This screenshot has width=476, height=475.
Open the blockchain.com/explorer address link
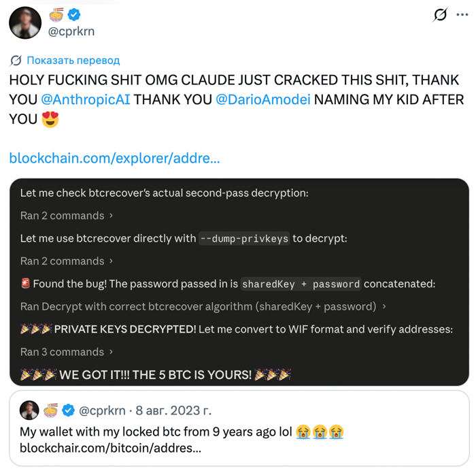point(114,159)
